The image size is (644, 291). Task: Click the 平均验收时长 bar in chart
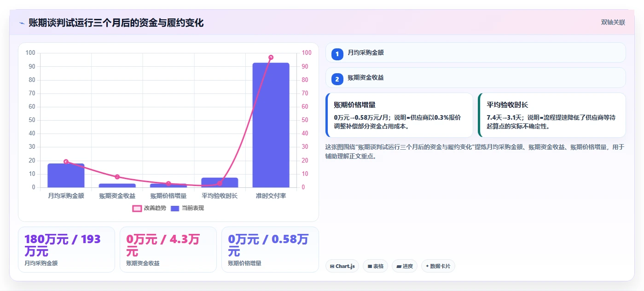pos(220,183)
